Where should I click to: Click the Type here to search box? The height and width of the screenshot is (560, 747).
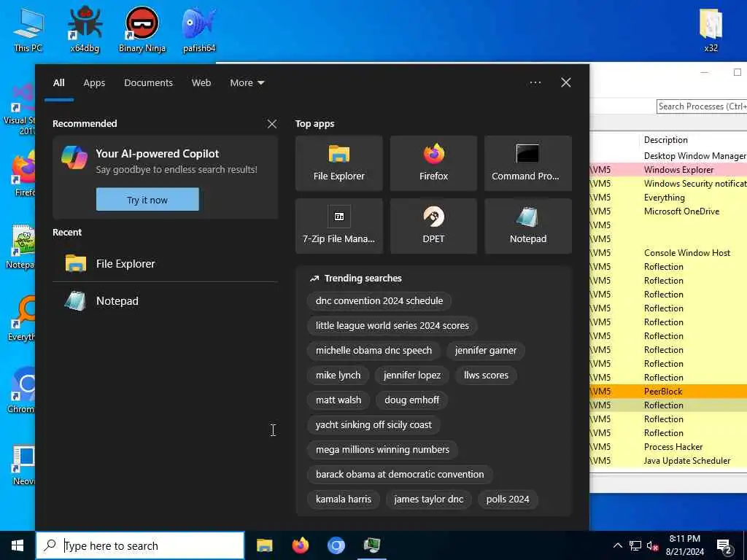pyautogui.click(x=140, y=545)
